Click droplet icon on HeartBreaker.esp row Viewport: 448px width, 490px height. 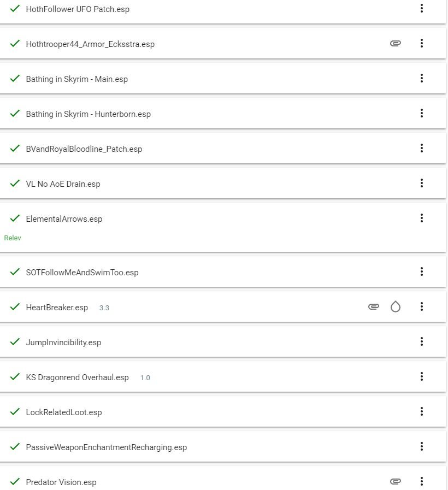pyautogui.click(x=396, y=306)
